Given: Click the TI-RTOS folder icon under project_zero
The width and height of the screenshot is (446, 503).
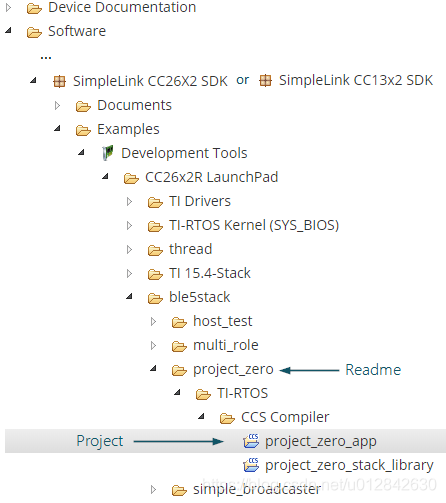Looking at the screenshot, I should 203,394.
